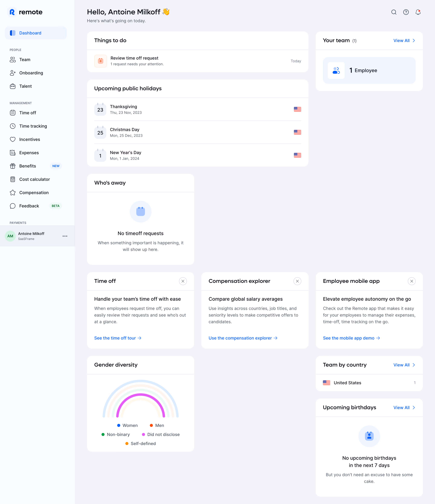This screenshot has height=504, width=435.
Task: Click Use the compensation explorer link
Action: tap(243, 338)
